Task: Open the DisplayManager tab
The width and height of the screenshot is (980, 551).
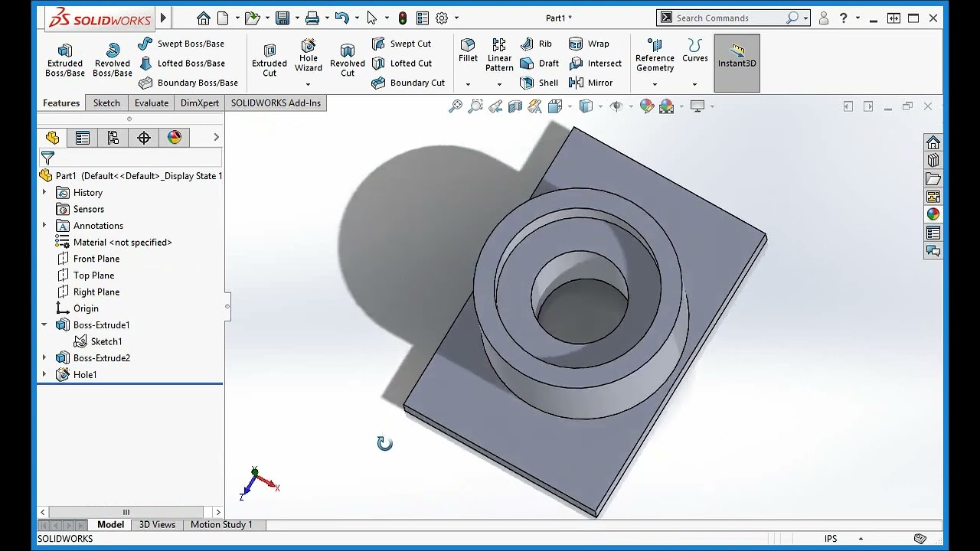Action: click(x=175, y=138)
